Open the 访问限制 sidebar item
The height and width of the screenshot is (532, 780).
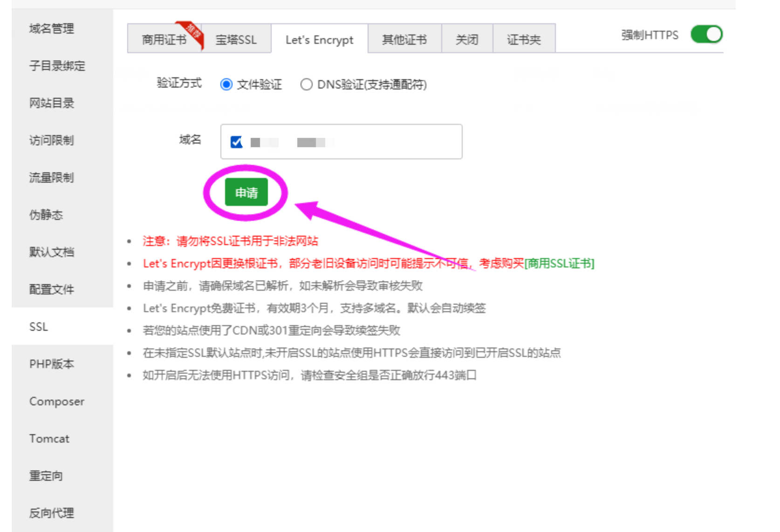62,140
